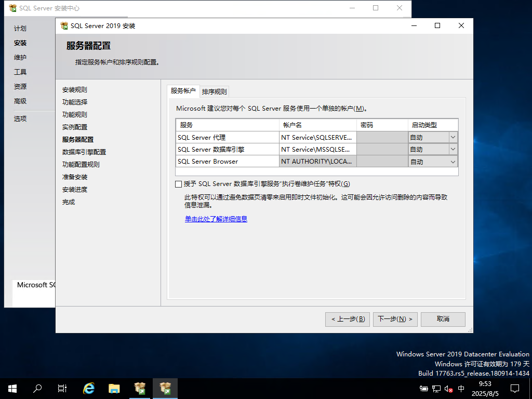The width and height of the screenshot is (532, 399).
Task: Open the notification center icon
Action: coord(515,389)
